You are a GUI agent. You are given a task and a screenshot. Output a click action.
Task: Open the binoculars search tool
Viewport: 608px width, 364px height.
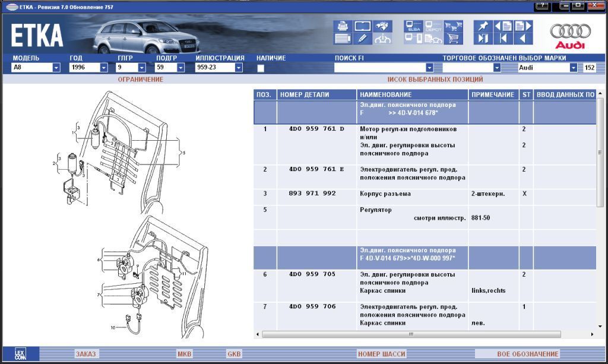pos(383,27)
